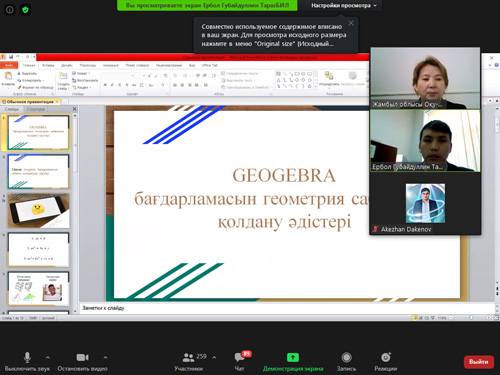Switch to the Вставка ribbon tab
This screenshot has width=500, height=375.
click(x=48, y=65)
